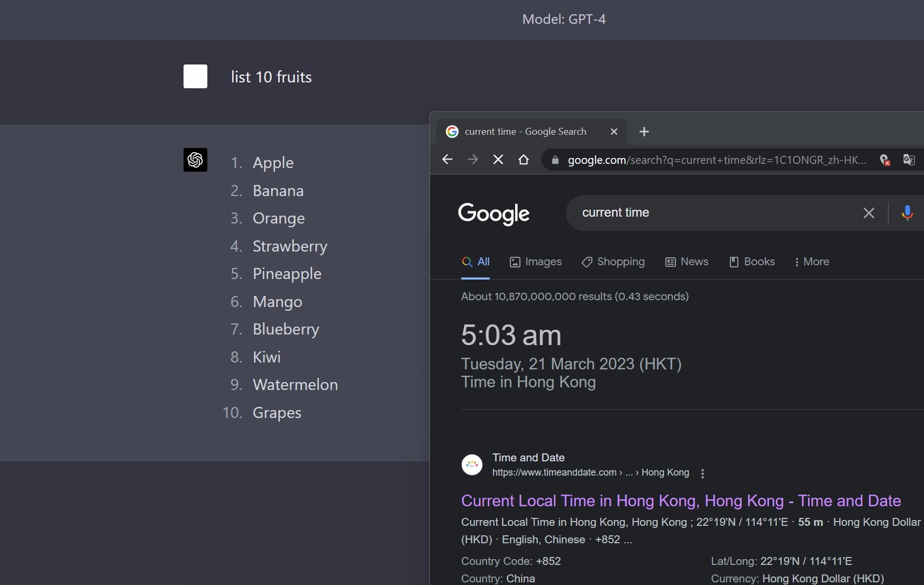
Task: Start Google voice search microphone
Action: point(908,213)
